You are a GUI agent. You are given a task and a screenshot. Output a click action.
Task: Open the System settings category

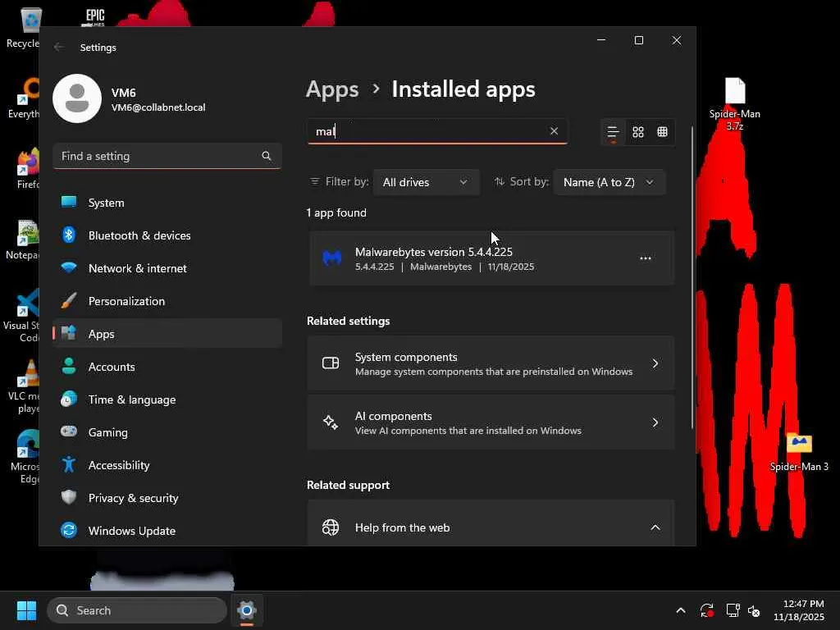[167, 203]
